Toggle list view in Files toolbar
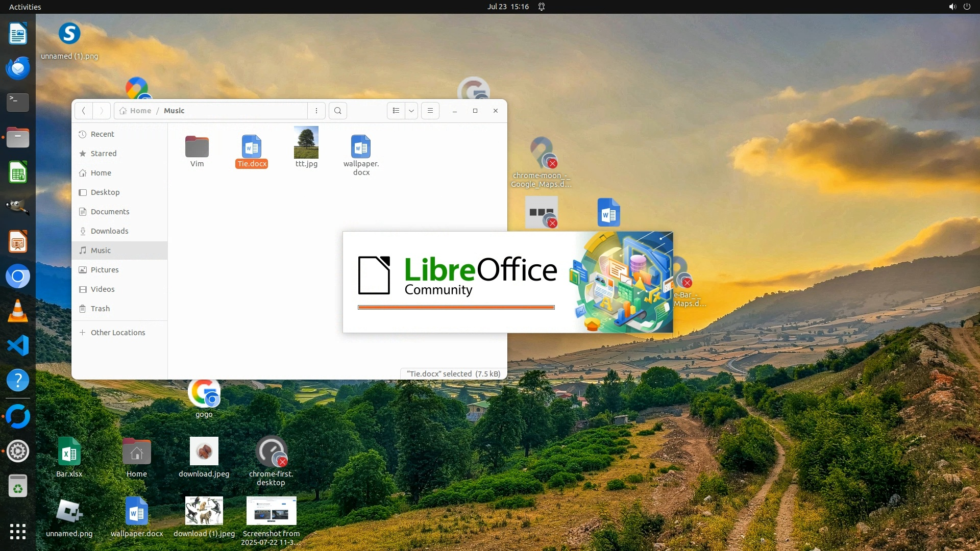The image size is (980, 551). [x=396, y=111]
